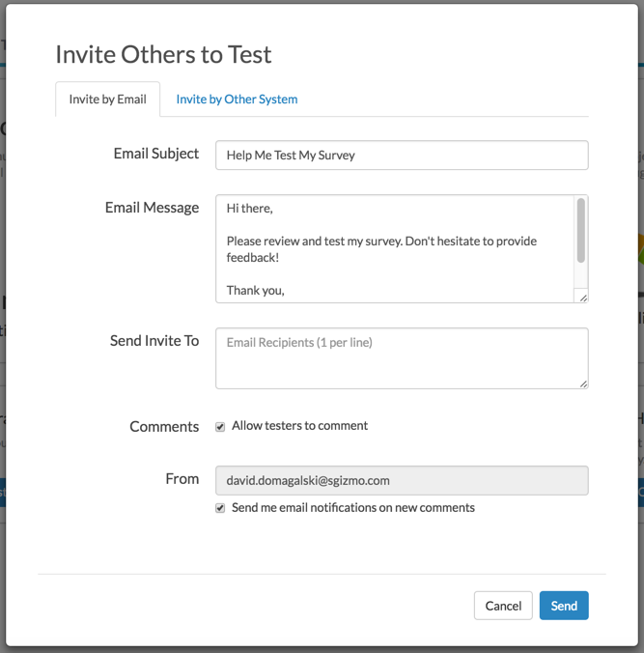Viewport: 644px width, 653px height.
Task: Click the Comments label
Action: [164, 426]
